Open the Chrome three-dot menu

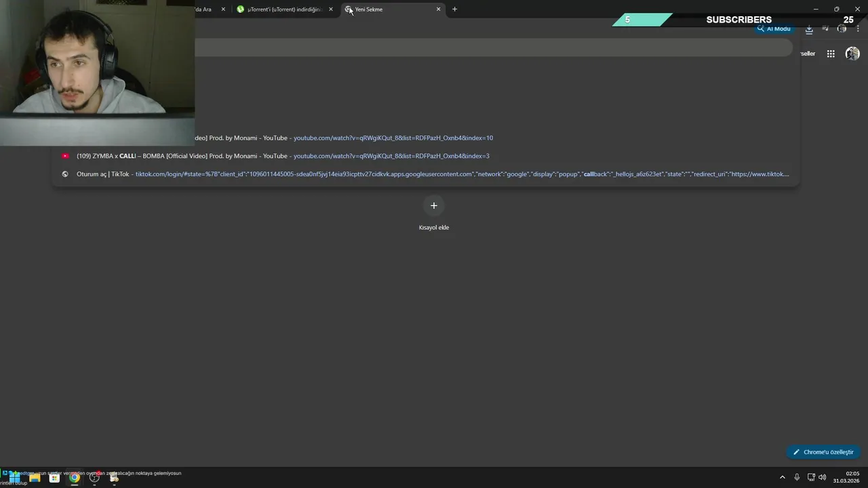coord(858,28)
